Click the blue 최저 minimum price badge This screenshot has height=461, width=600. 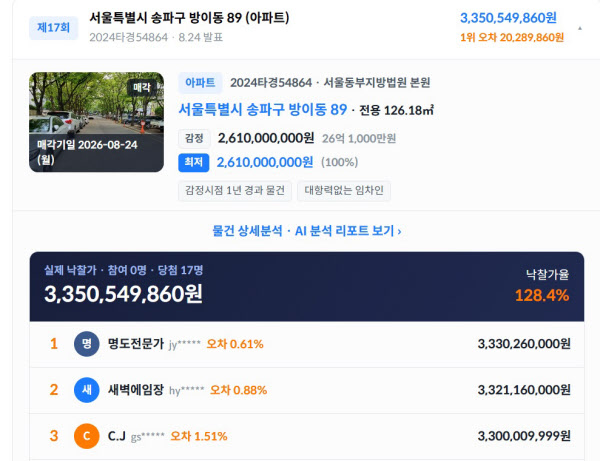click(194, 162)
